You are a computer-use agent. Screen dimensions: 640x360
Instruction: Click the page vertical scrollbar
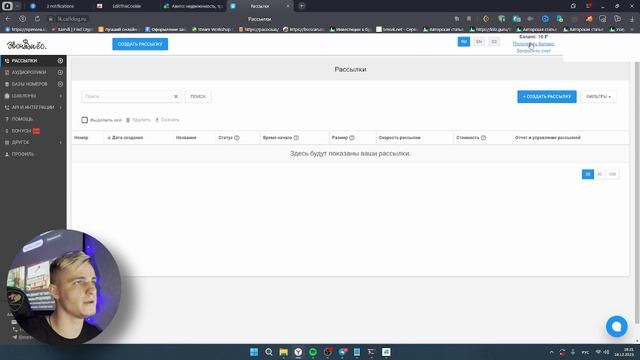637,192
